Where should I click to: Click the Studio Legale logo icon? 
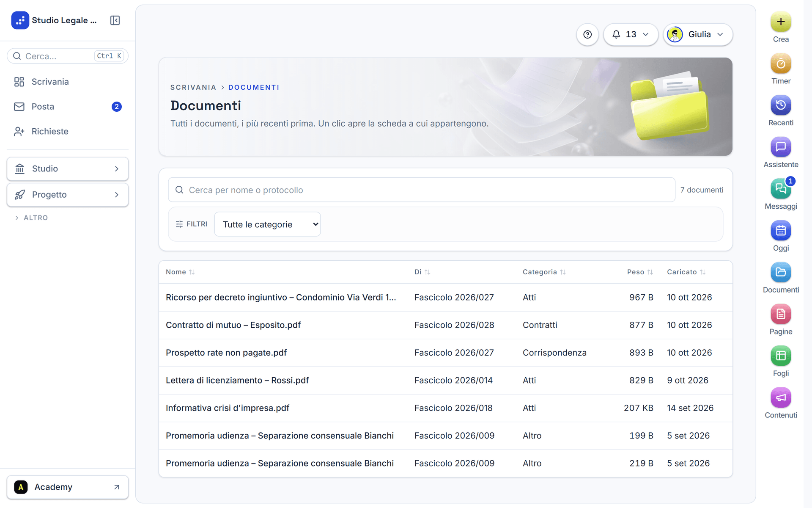point(20,20)
